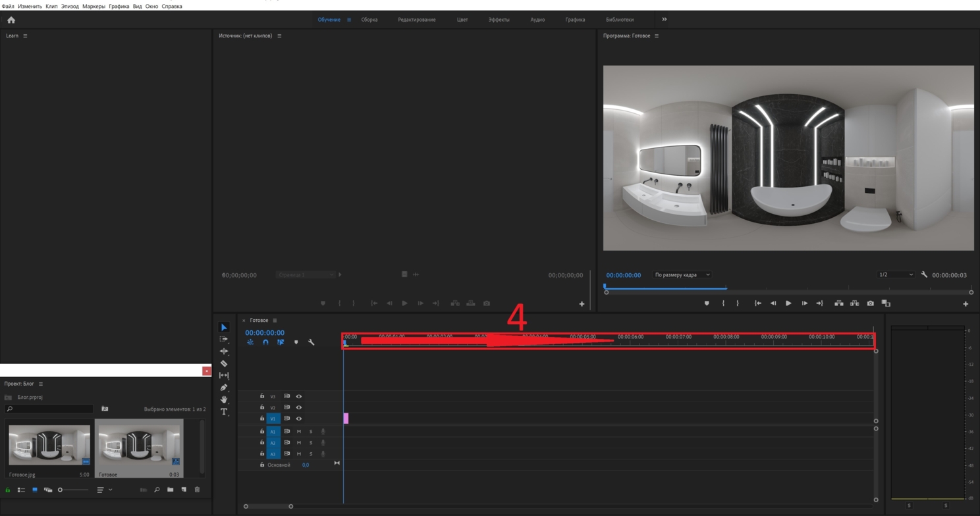Select the Pen tool

coord(224,388)
